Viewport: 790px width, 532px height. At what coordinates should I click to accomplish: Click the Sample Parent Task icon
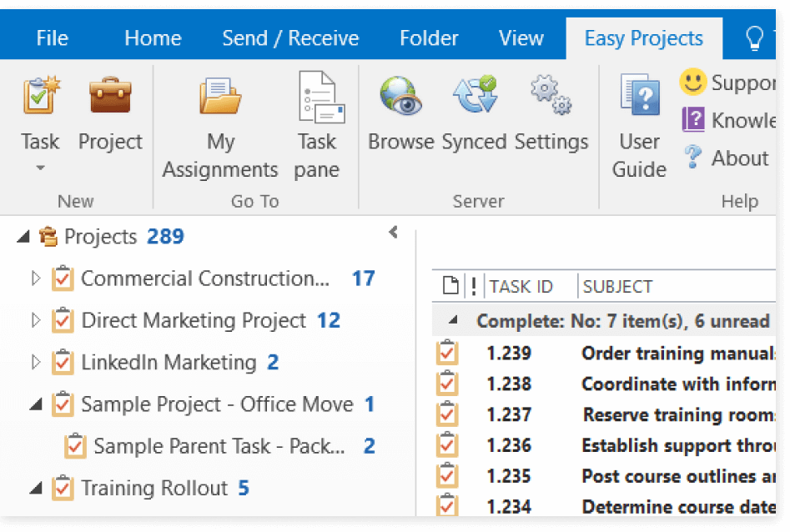[x=75, y=446]
